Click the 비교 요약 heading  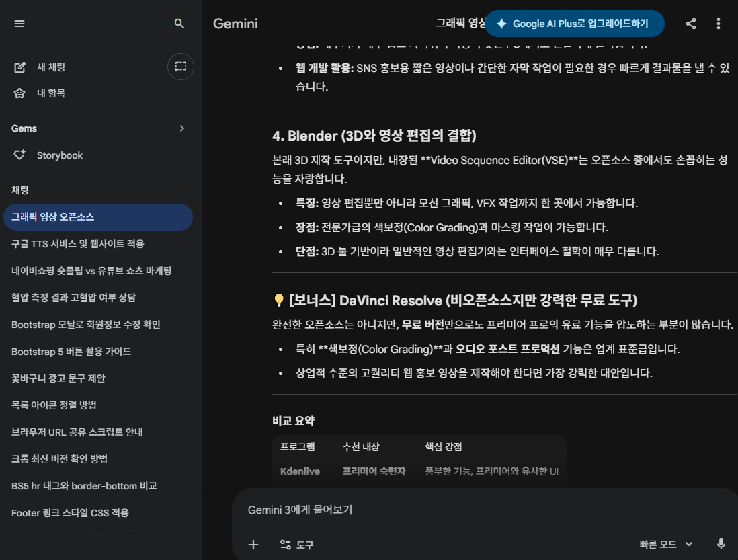tap(293, 421)
